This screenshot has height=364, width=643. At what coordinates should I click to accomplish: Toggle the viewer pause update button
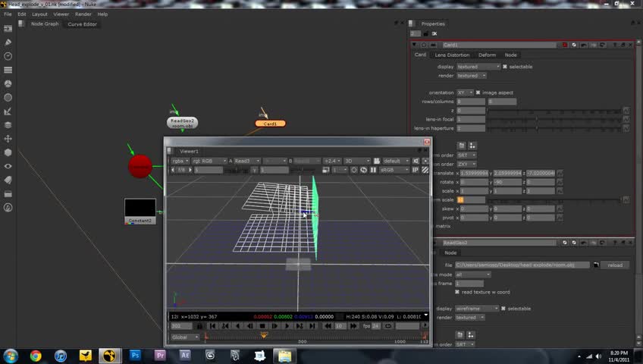tap(373, 170)
